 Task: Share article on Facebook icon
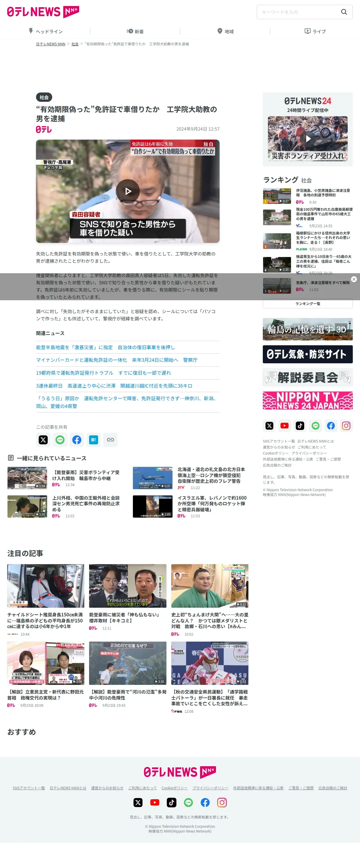(x=77, y=440)
